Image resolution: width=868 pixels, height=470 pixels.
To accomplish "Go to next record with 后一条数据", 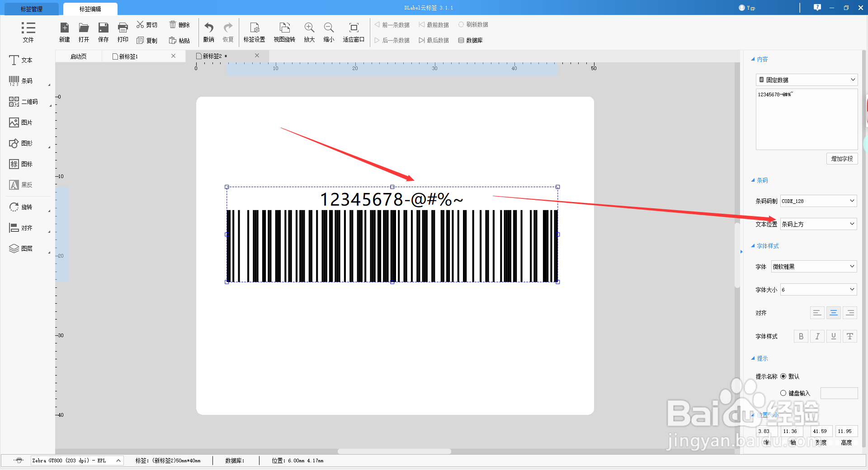I will [392, 40].
